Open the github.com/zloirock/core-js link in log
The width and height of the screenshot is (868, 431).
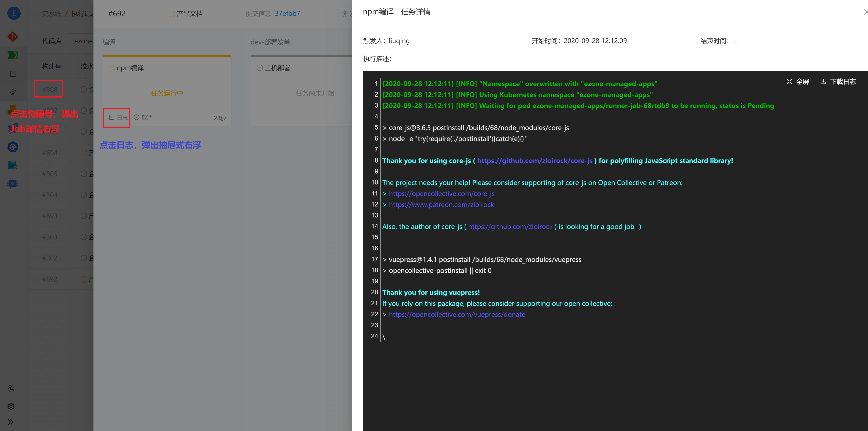click(534, 161)
